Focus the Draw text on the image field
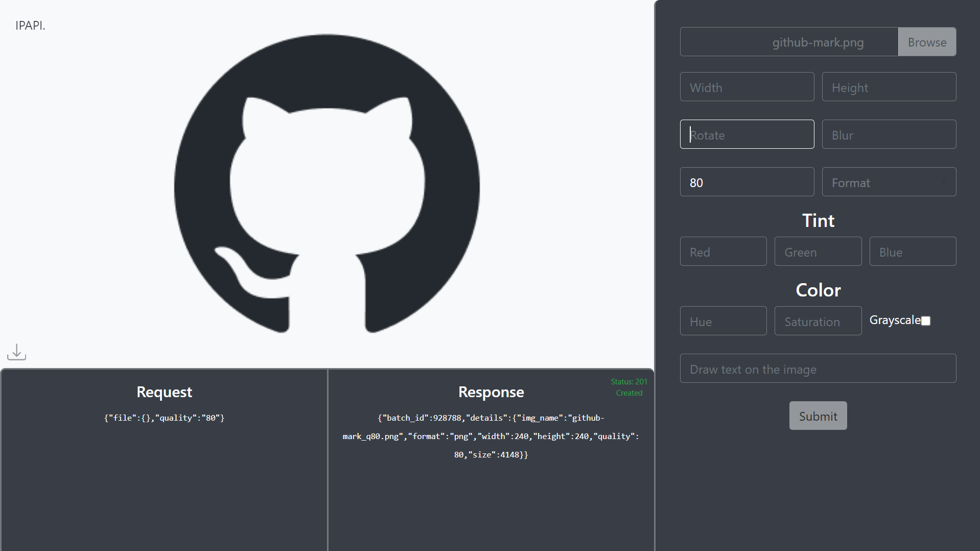980x551 pixels. 818,369
